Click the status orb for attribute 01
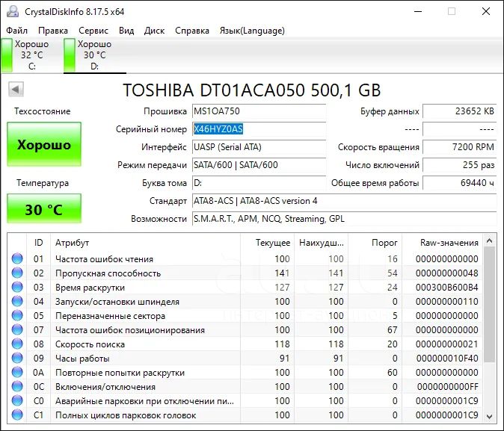 coord(17,258)
